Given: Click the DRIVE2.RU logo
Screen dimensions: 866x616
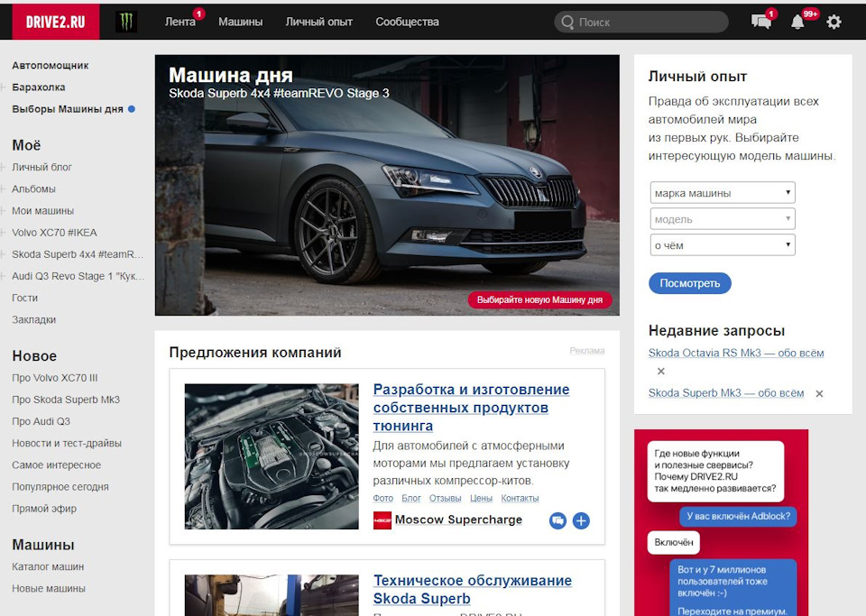Looking at the screenshot, I should coord(55,22).
